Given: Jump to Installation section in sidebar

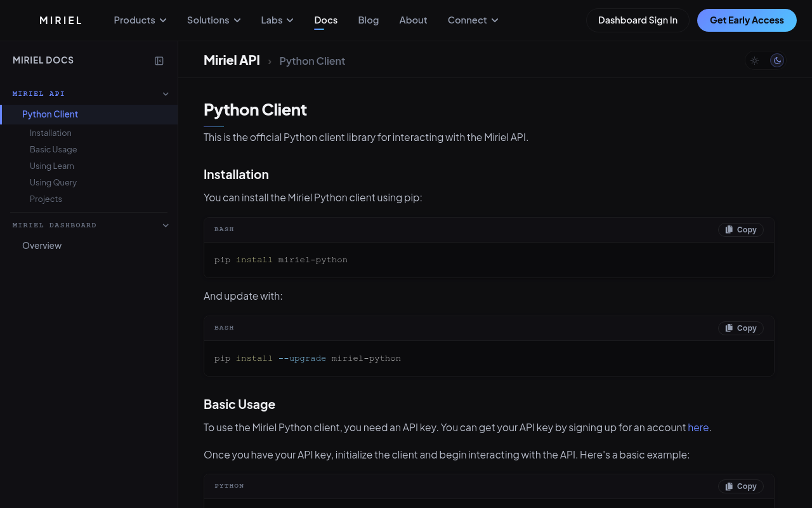Looking at the screenshot, I should [x=51, y=133].
